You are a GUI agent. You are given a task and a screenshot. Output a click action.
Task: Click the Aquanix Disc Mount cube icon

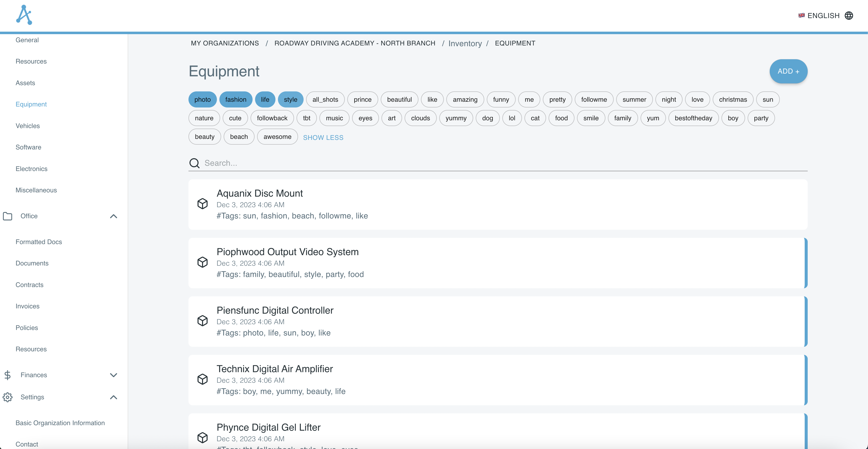click(x=203, y=204)
